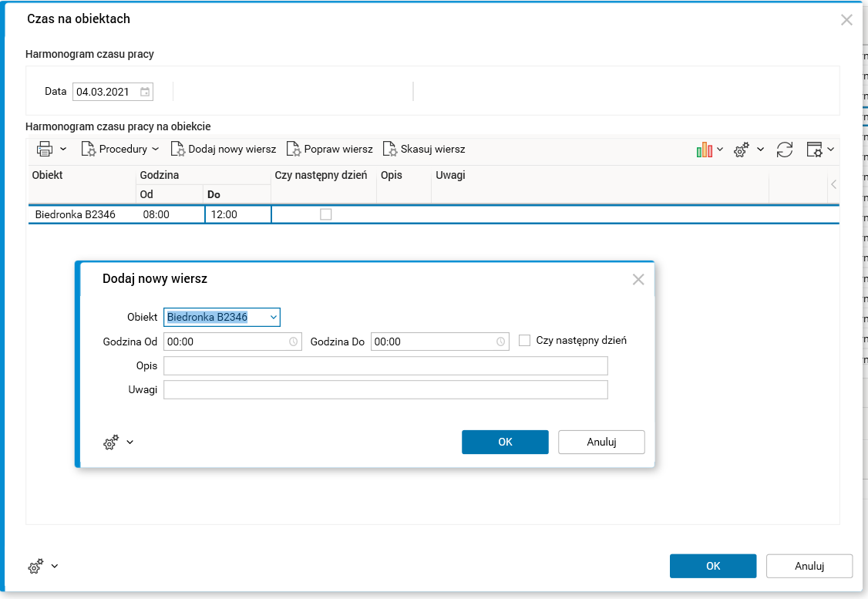Click into the Opis text field
The image size is (868, 599).
(x=385, y=365)
